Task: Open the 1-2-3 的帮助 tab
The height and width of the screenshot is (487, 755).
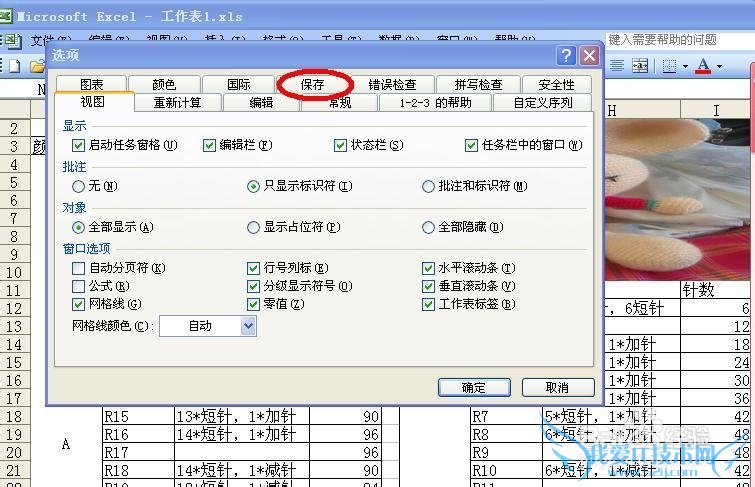Action: coord(435,103)
